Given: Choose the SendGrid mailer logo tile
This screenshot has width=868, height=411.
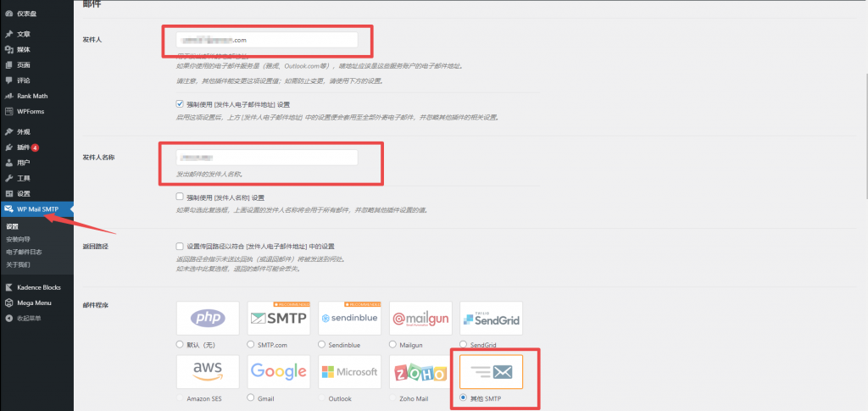Looking at the screenshot, I should [492, 318].
